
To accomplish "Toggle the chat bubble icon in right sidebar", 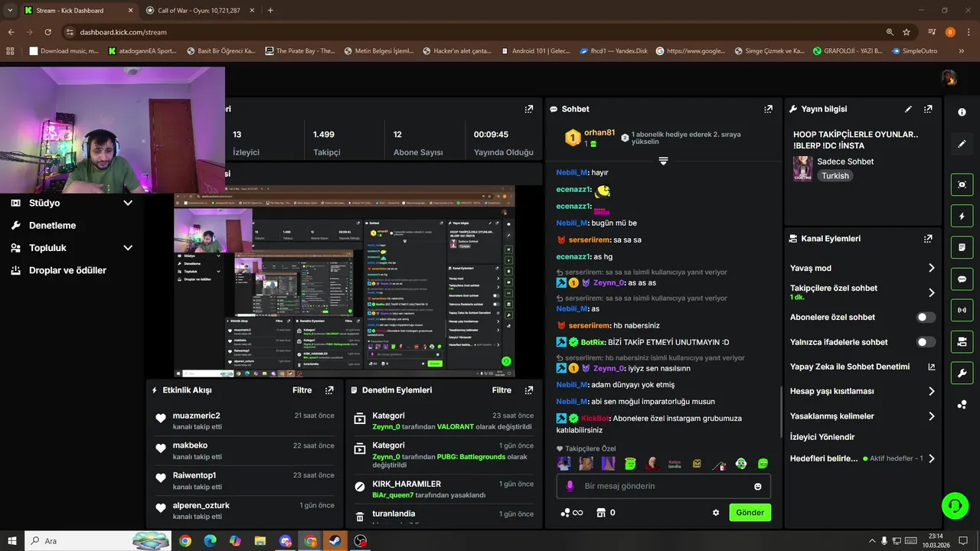I will pyautogui.click(x=962, y=279).
